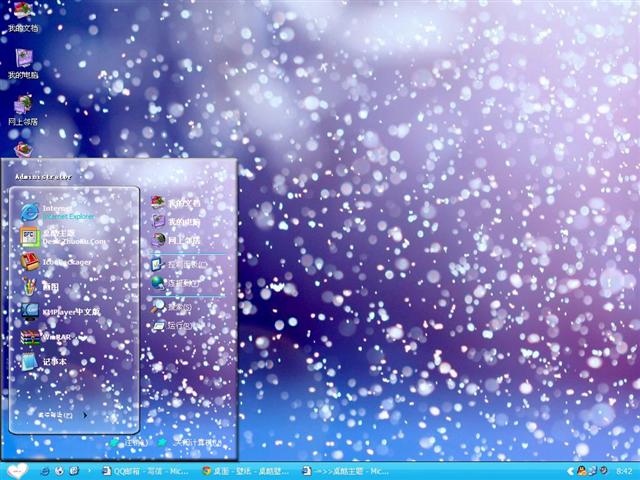Open 记事本 notepad from the Start menu
This screenshot has width=640, height=480.
pos(43,362)
